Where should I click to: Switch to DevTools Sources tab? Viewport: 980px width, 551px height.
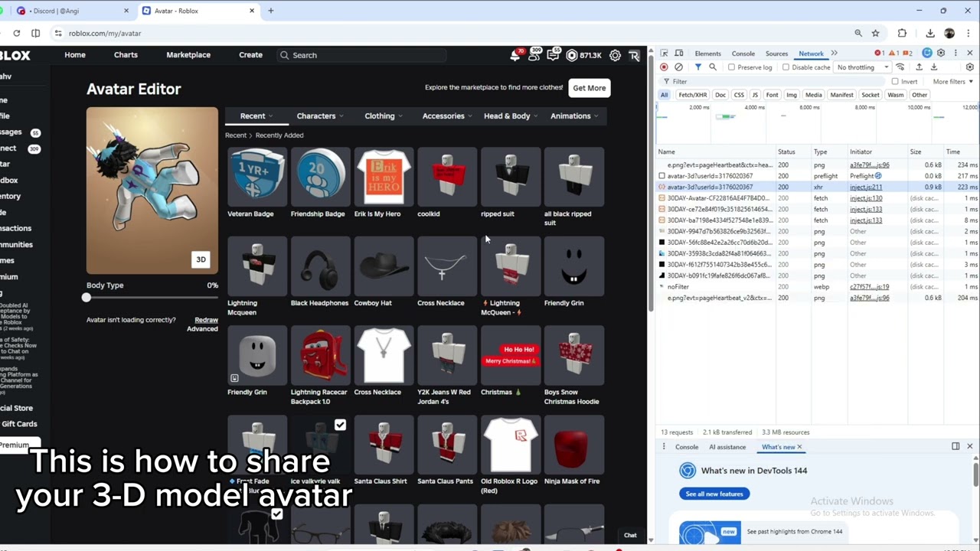coord(776,54)
